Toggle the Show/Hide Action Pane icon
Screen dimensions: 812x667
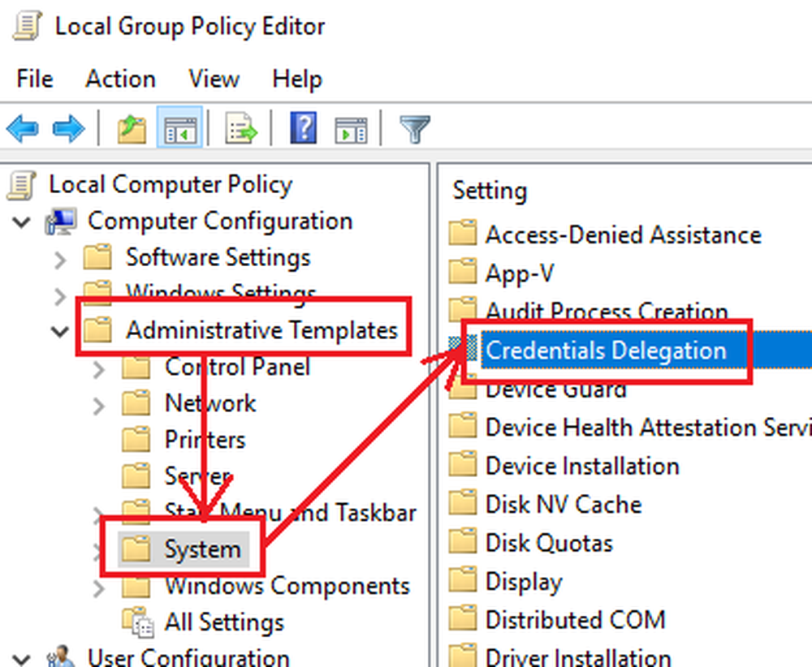click(351, 129)
